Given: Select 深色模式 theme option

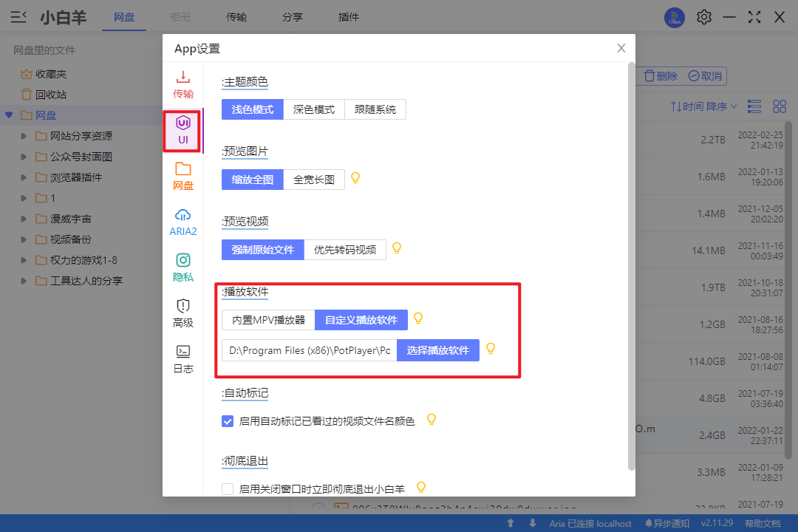Looking at the screenshot, I should pyautogui.click(x=314, y=109).
